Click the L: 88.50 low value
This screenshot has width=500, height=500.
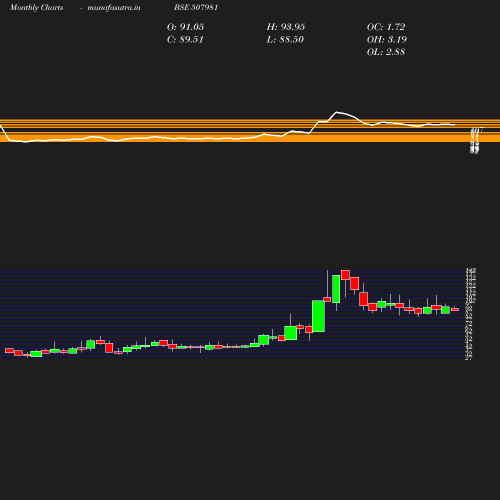[285, 39]
